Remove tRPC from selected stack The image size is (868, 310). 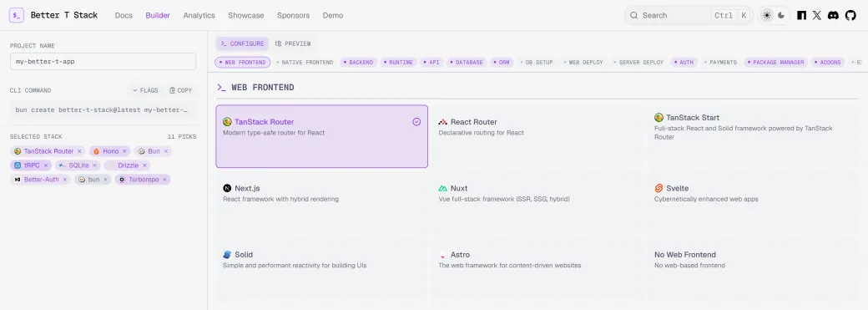(x=46, y=165)
